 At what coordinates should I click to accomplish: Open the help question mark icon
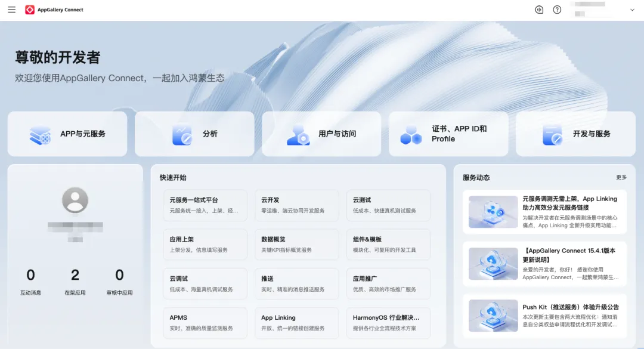click(557, 10)
